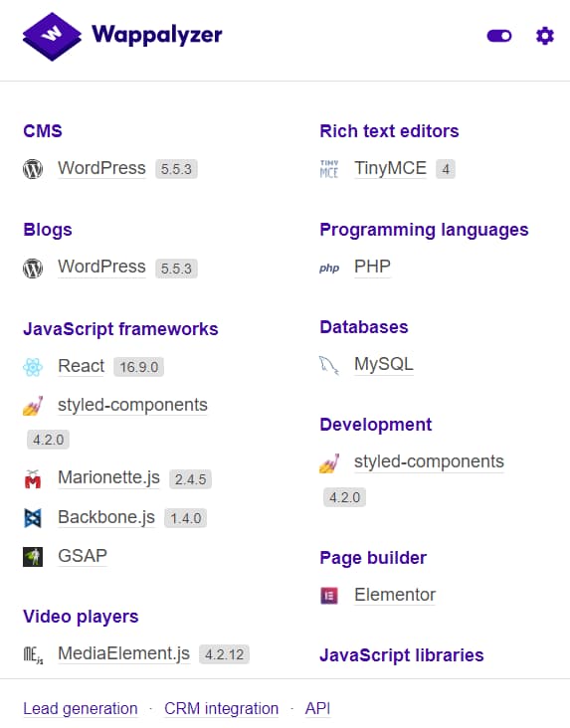The height and width of the screenshot is (728, 570).
Task: Open the TinyMCE link
Action: [x=390, y=168]
